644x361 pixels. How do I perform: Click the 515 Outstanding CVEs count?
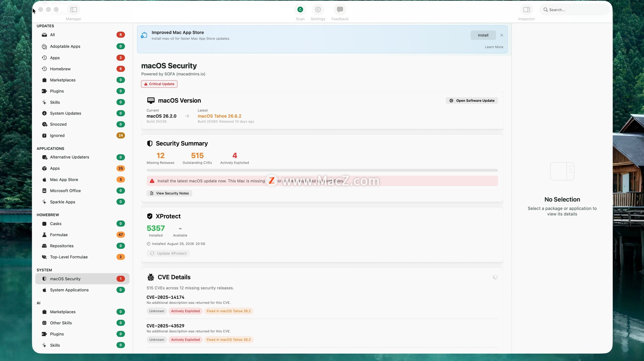(x=197, y=156)
